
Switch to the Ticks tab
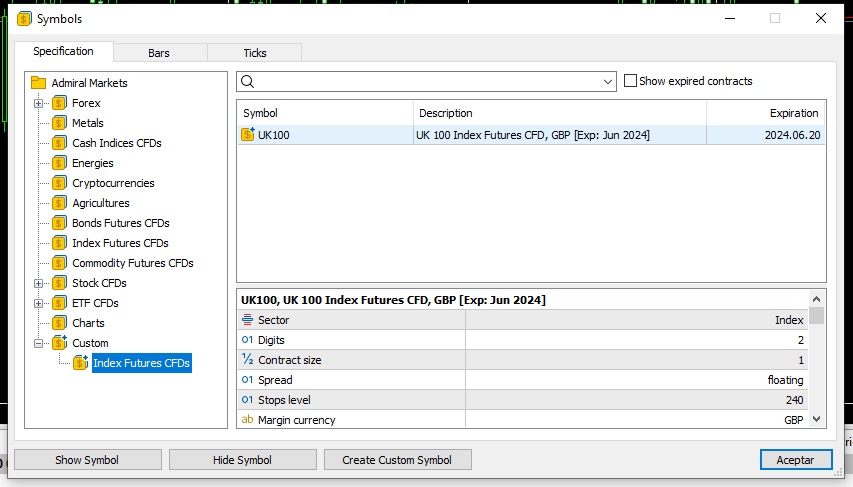click(x=255, y=53)
